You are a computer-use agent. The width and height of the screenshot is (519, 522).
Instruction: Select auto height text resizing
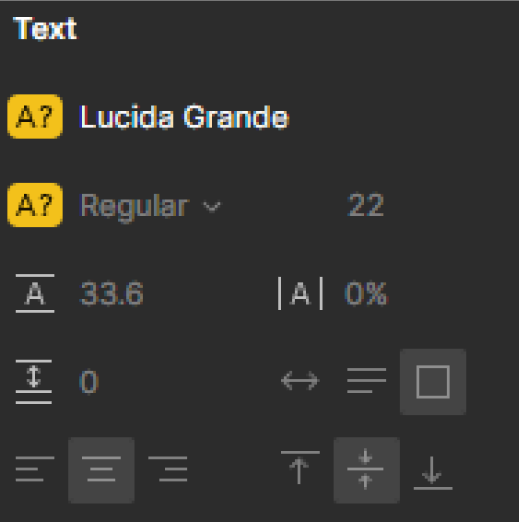tap(366, 381)
